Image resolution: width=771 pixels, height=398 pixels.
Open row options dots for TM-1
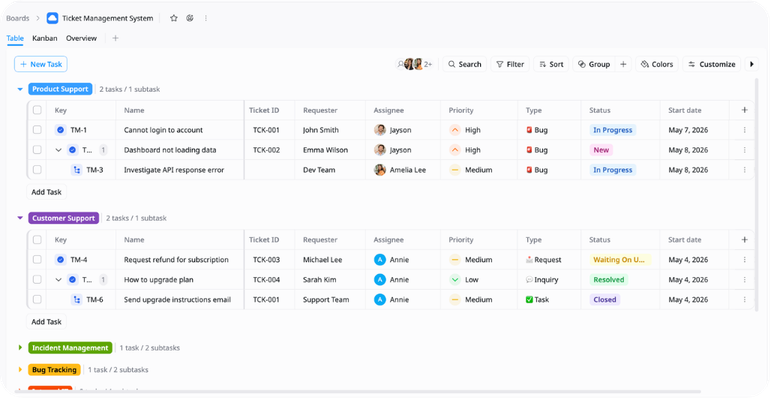coord(744,130)
